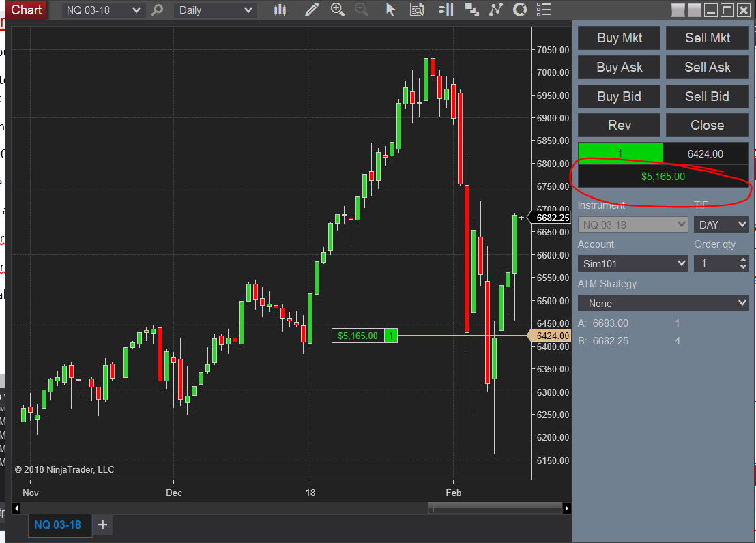
Task: Expand the Sim101 account dropdown
Action: click(x=633, y=263)
